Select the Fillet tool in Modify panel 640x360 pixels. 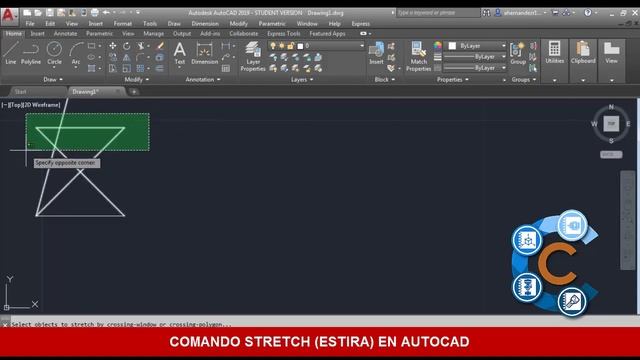click(x=141, y=57)
